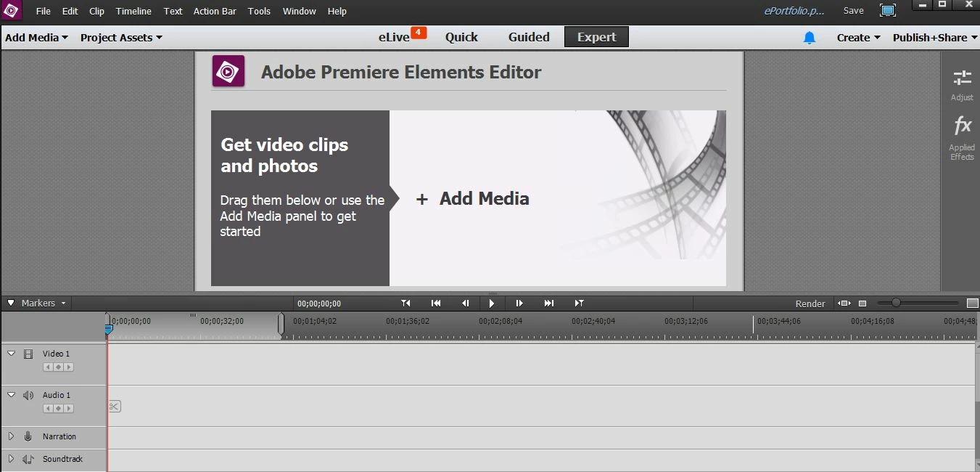Switch to the Quick view tab
The width and height of the screenshot is (980, 472).
pyautogui.click(x=461, y=37)
